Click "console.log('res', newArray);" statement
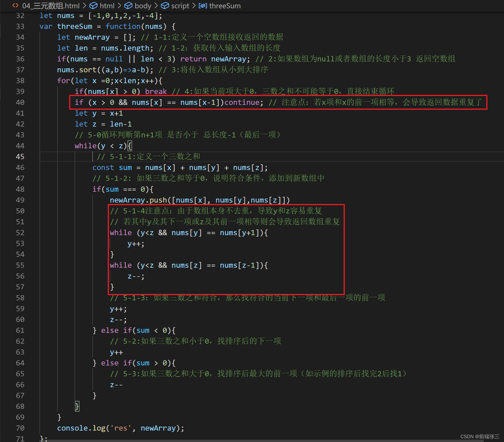This screenshot has height=442, width=504. 121,428
